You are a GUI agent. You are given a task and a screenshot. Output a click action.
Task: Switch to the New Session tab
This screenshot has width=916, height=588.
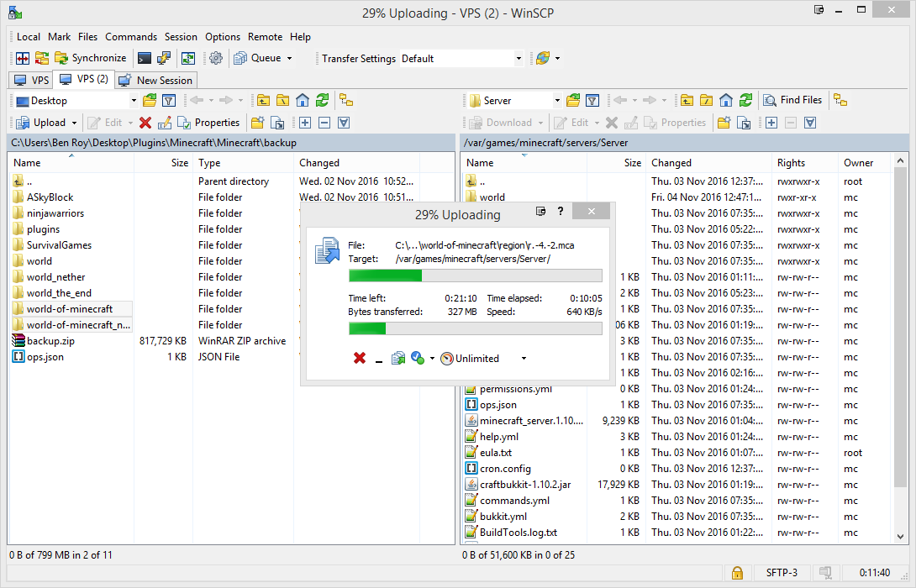[x=156, y=81]
